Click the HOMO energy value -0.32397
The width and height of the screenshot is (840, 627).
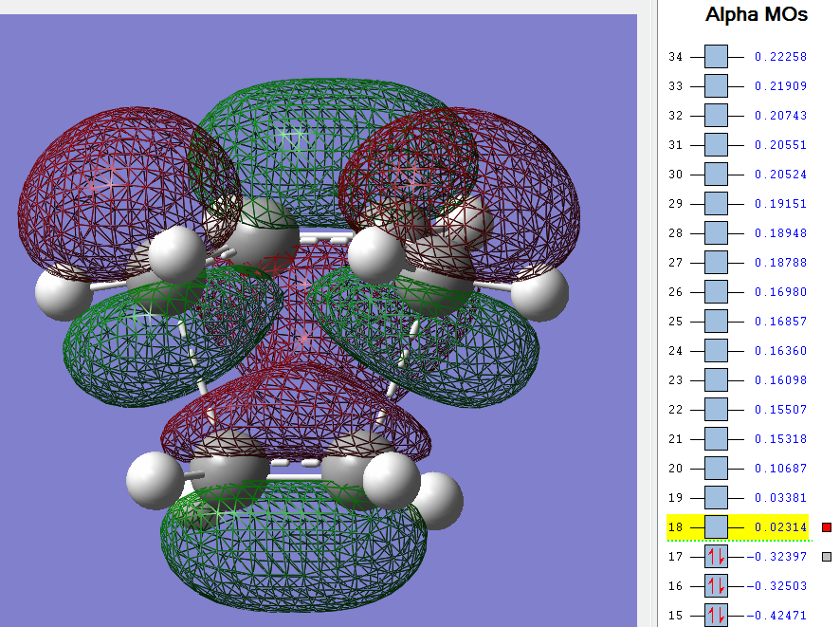pos(776,557)
